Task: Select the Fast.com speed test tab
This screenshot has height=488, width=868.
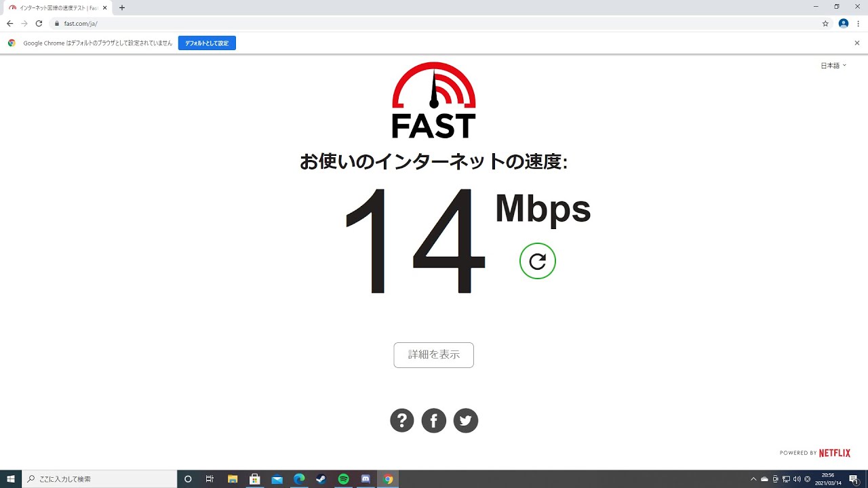Action: pos(58,7)
